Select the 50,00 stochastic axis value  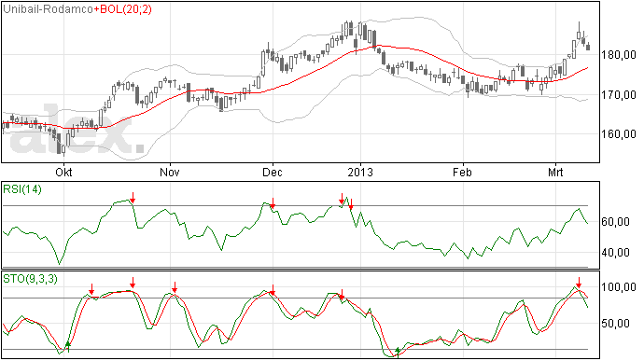tap(615, 324)
